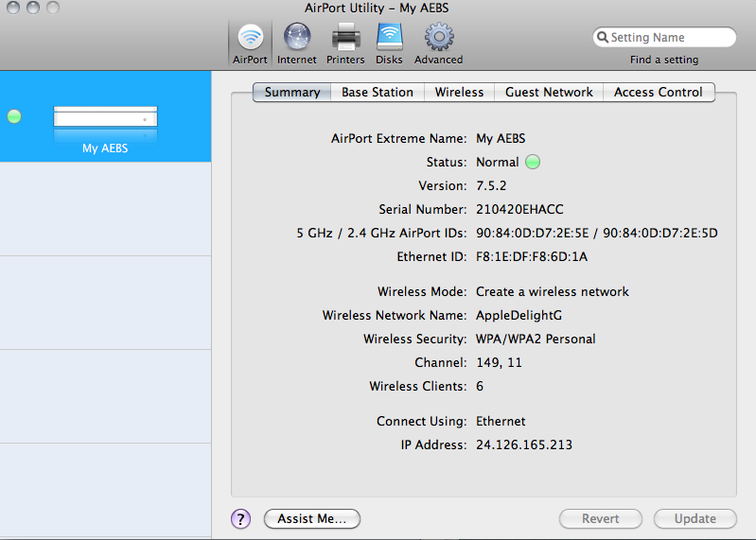This screenshot has width=756, height=540.
Task: Open the Disks toolbar section
Action: [389, 44]
